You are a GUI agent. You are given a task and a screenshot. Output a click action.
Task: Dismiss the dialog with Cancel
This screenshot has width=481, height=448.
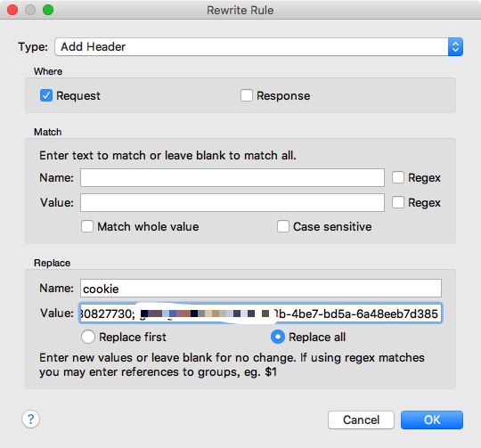(361, 419)
